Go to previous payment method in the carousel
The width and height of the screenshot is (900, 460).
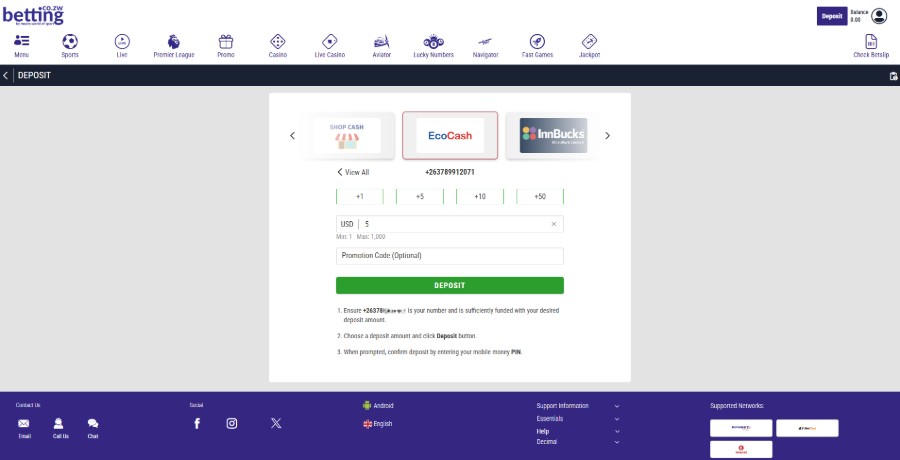click(x=292, y=136)
